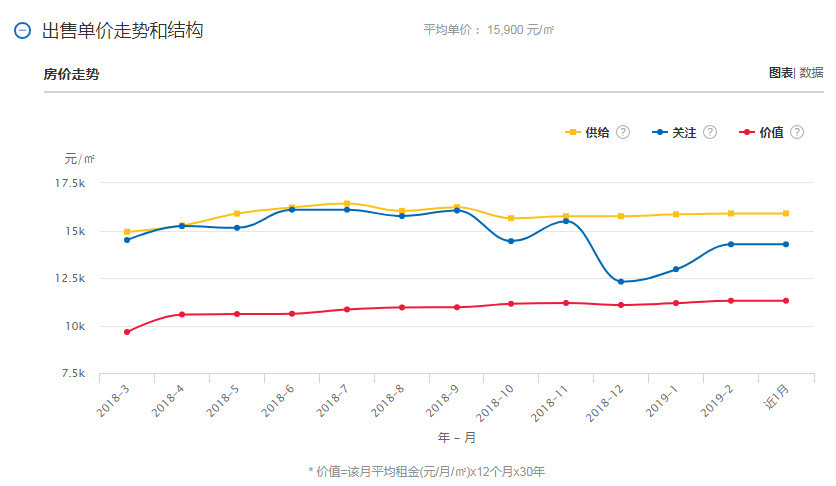Click the 7.5k y-axis value
Viewport: 836px width, 486px height.
tap(73, 374)
